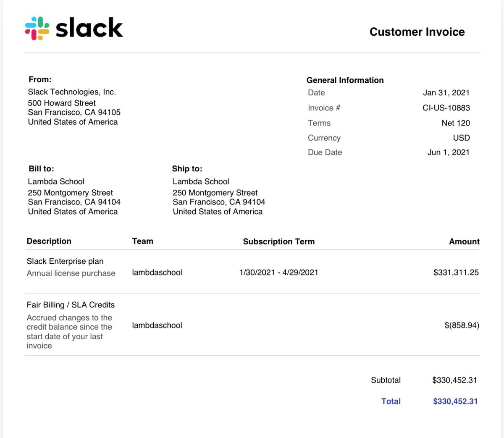Click the 'Bill to:' label
Screen dimensions: 504x438
[41, 169]
